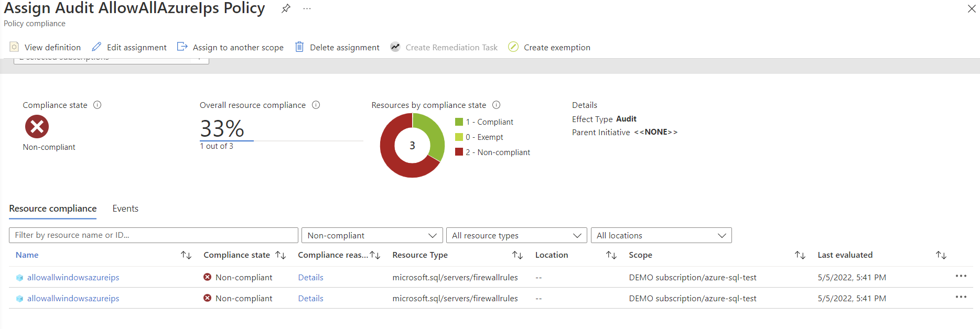Click the compliance donut chart

coord(412,145)
